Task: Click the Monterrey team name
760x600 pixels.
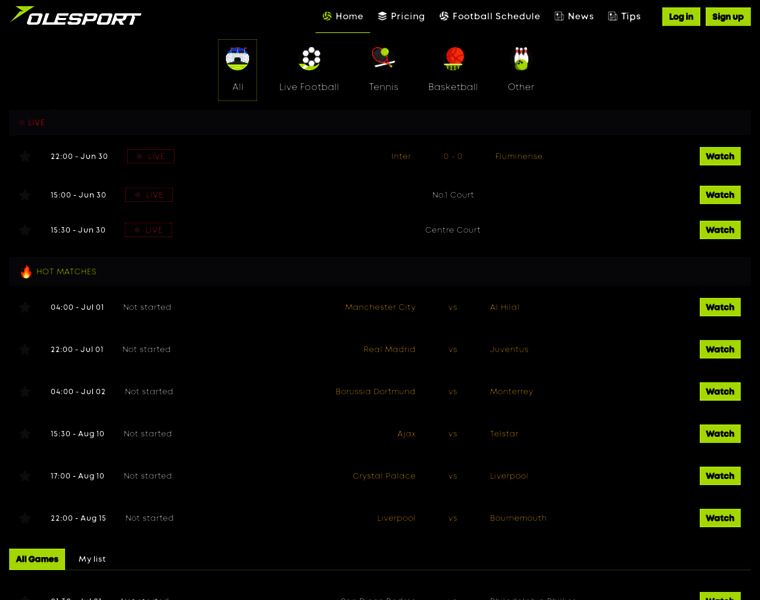Action: 511,392
